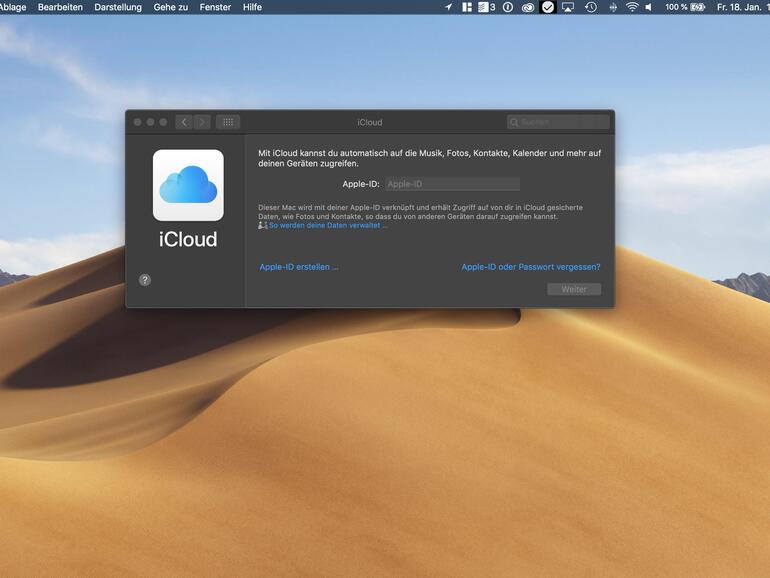Open the Ablage menu
The image size is (770, 578).
click(13, 7)
